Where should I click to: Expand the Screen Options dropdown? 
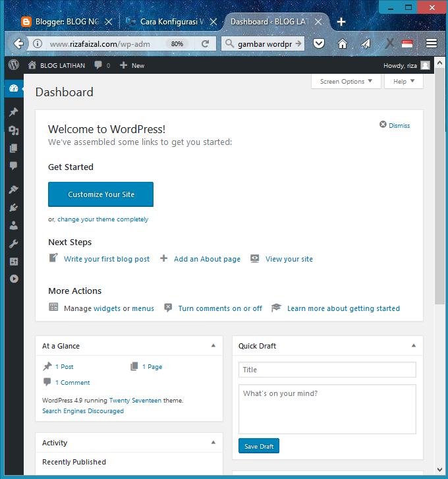[x=346, y=82]
